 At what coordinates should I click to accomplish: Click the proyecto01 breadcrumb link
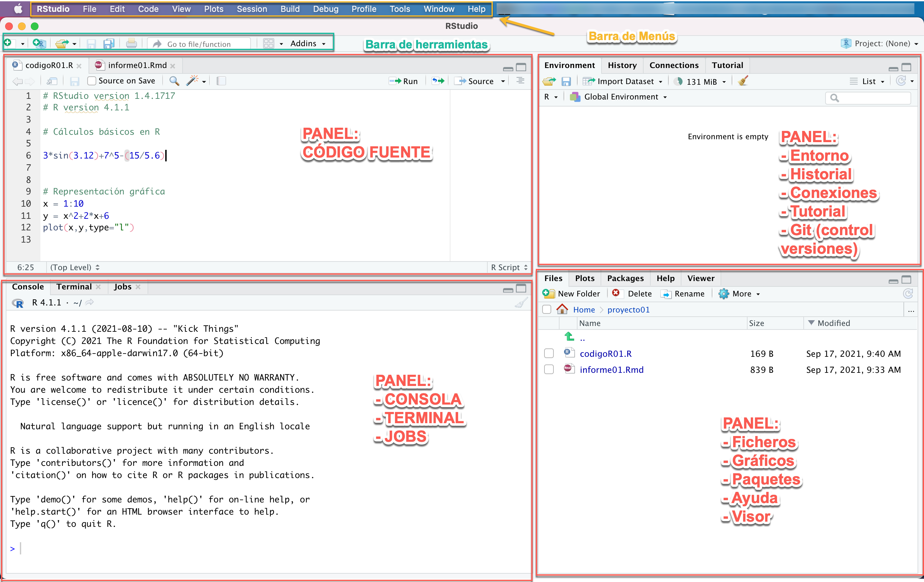(x=629, y=310)
